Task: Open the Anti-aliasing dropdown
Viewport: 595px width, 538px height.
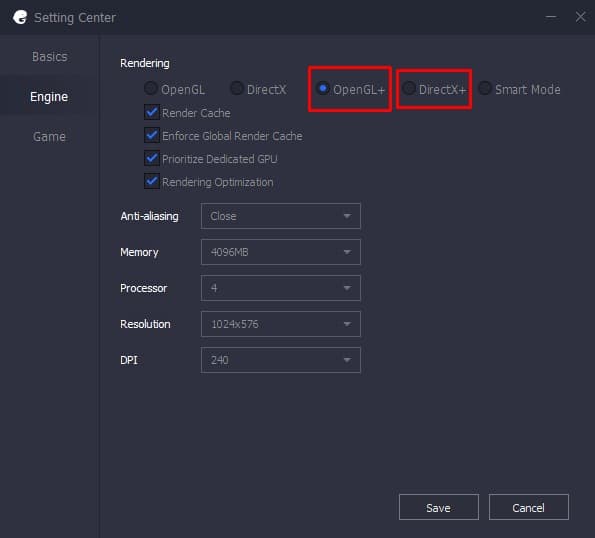Action: (x=281, y=216)
